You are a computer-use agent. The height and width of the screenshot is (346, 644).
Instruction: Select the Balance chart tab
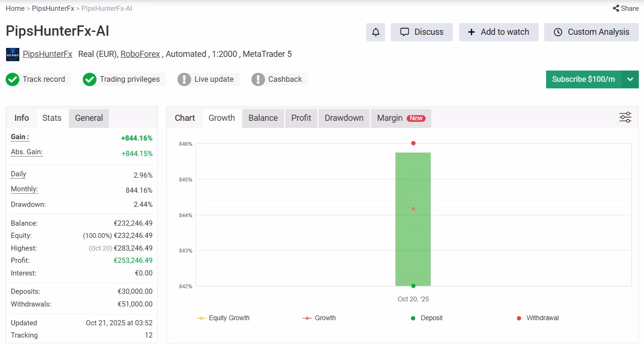pos(263,118)
